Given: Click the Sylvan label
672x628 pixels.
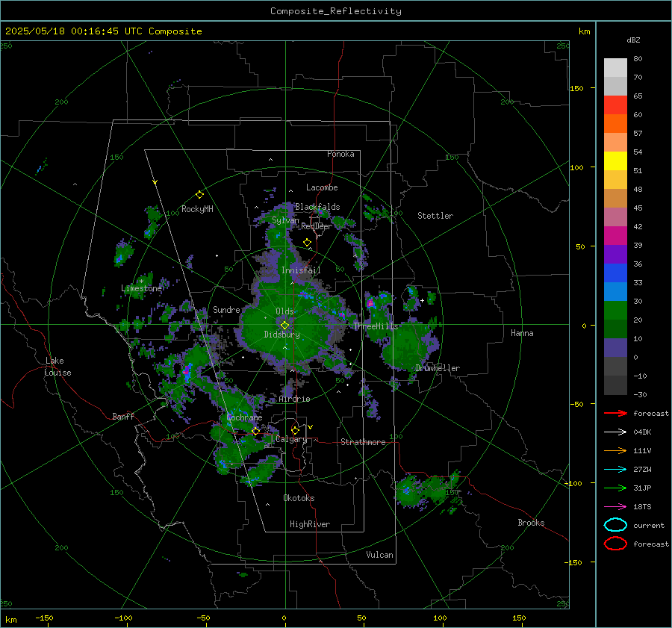Looking at the screenshot, I should click(x=285, y=220).
